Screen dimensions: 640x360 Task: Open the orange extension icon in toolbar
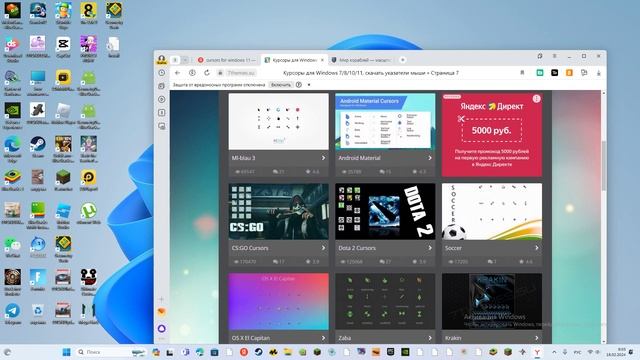[569, 73]
